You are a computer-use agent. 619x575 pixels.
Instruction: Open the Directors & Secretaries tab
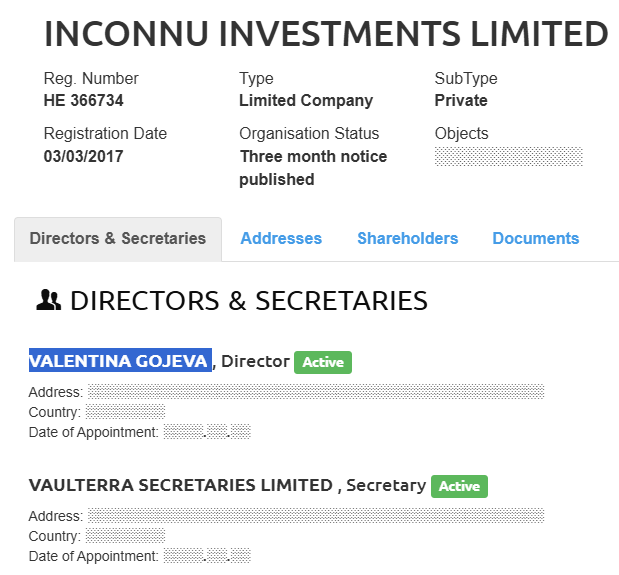click(118, 239)
